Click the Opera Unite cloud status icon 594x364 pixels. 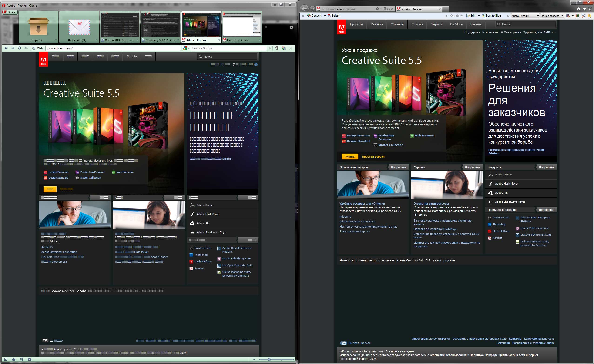tap(14, 359)
